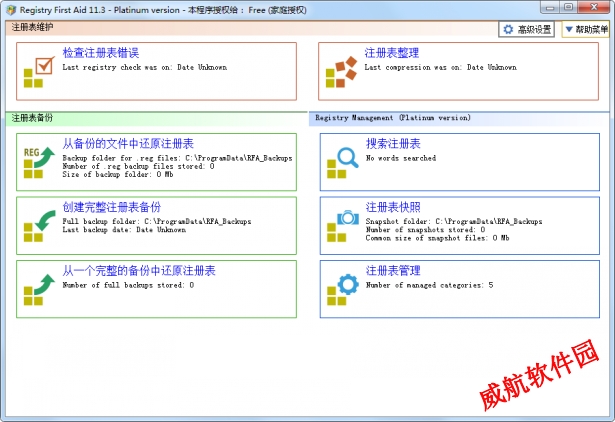Click 'Number of snapshots stored: 0' text
The image size is (615, 422).
point(426,230)
